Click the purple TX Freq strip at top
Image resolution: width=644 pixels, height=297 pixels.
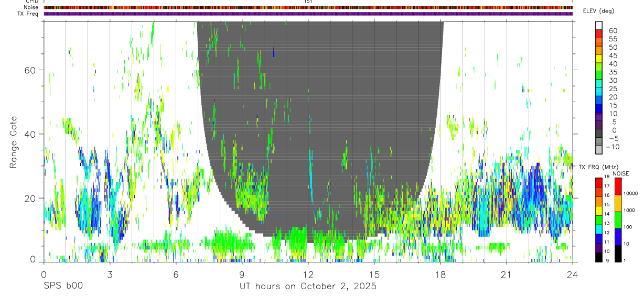308,14
